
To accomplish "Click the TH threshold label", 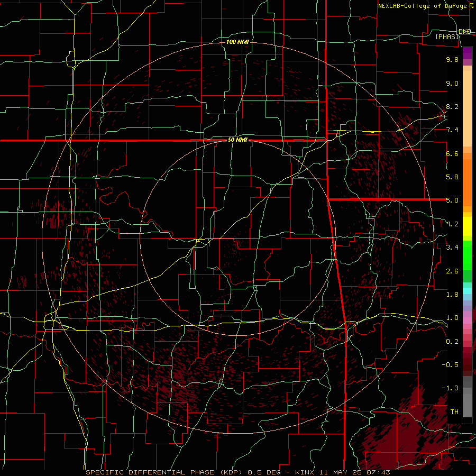I will click(454, 412).
